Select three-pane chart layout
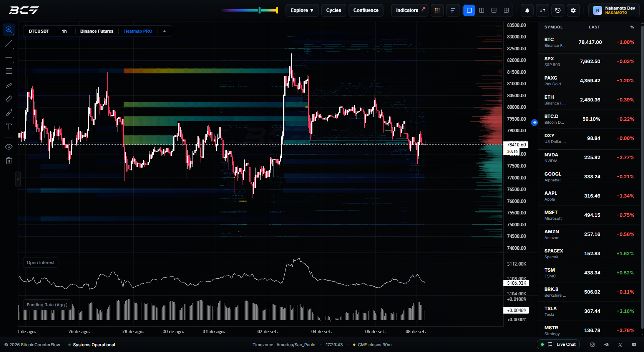 pos(494,10)
